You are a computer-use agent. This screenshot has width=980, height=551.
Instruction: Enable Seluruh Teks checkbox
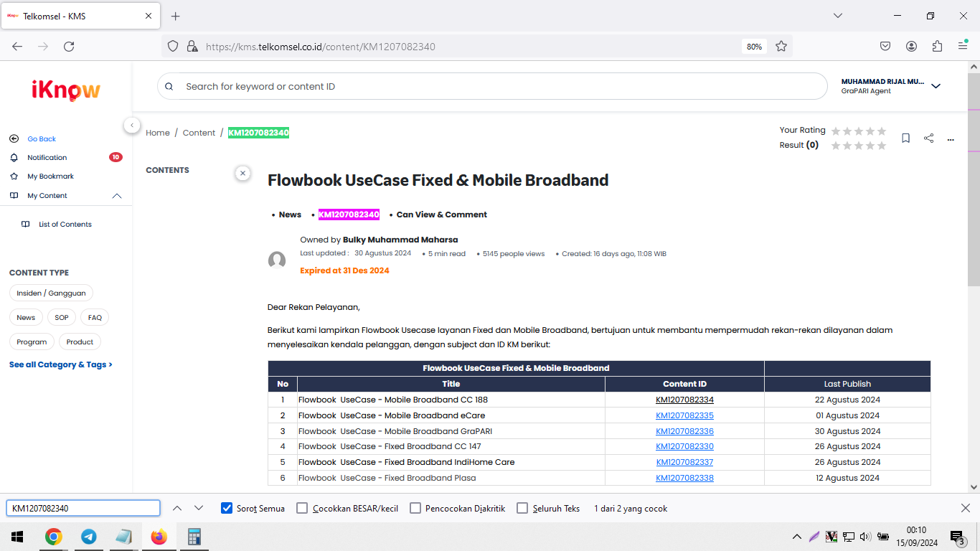click(522, 508)
